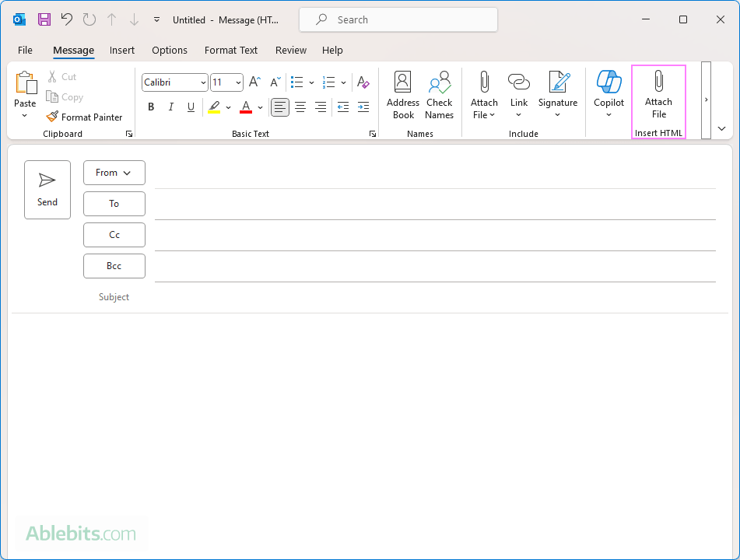Click the Save icon in title bar
740x560 pixels.
44,19
